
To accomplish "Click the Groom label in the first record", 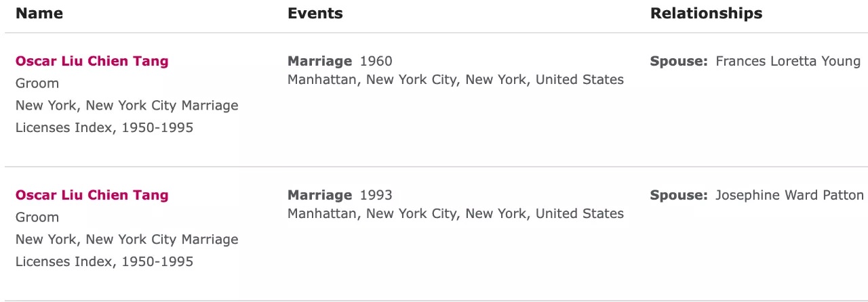I will [x=37, y=83].
